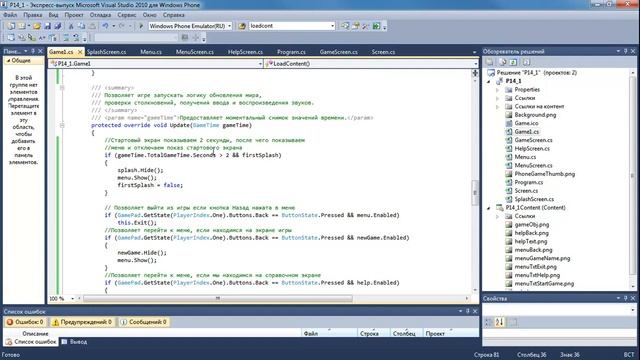Click the Save floppy disk icon
This screenshot has width=640, height=360.
pos(47,26)
